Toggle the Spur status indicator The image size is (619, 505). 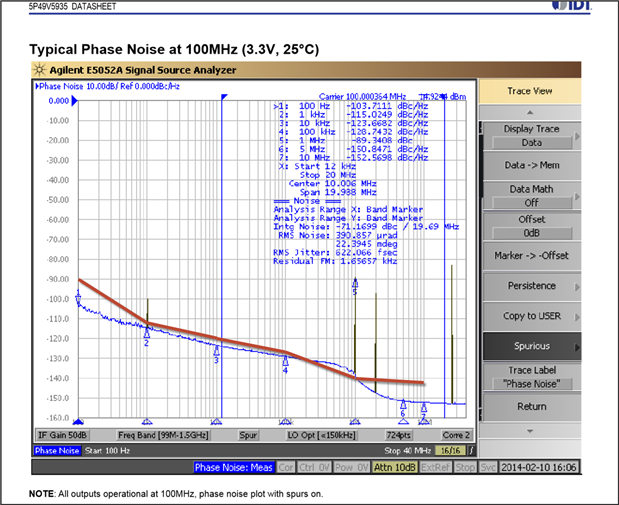click(249, 435)
